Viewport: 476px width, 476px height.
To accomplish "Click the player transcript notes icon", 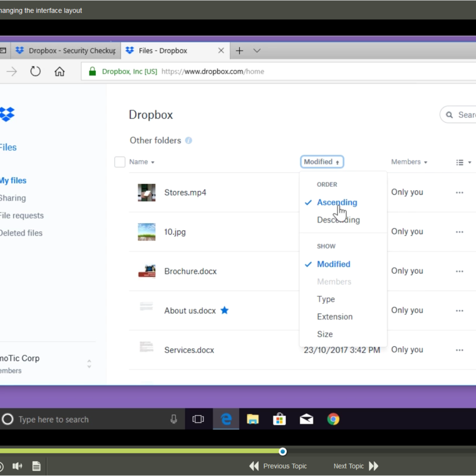I will tap(36, 466).
